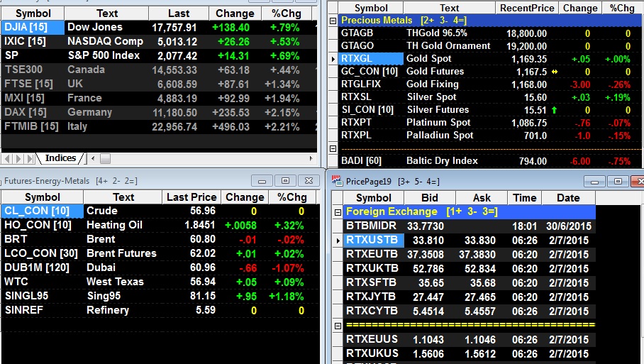Click RecentPrice column header
644x364 pixels.
click(526, 8)
